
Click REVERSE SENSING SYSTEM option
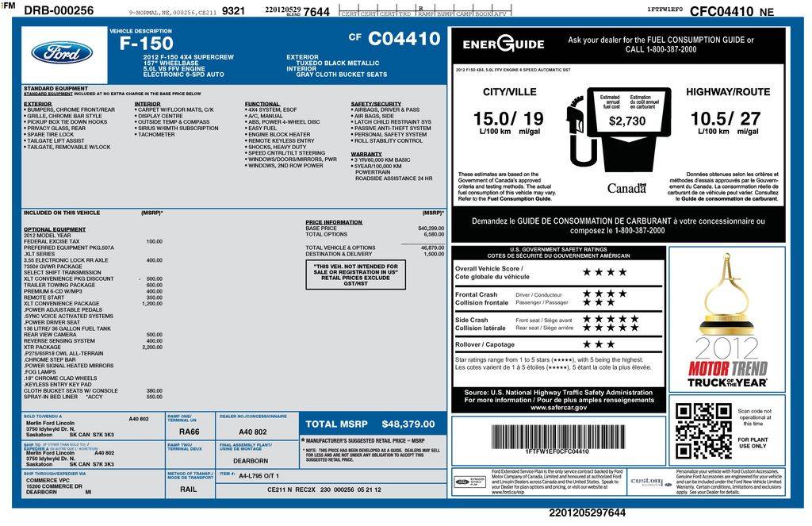(x=94, y=341)
